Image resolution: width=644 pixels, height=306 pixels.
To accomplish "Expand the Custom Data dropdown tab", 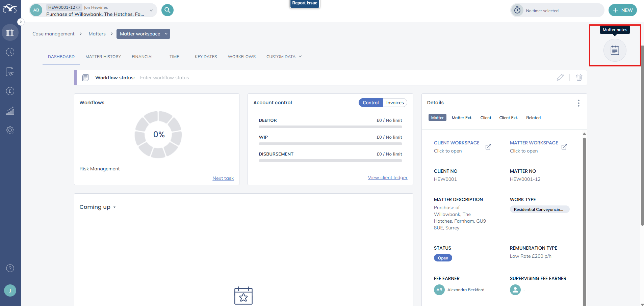I will pyautogui.click(x=284, y=57).
